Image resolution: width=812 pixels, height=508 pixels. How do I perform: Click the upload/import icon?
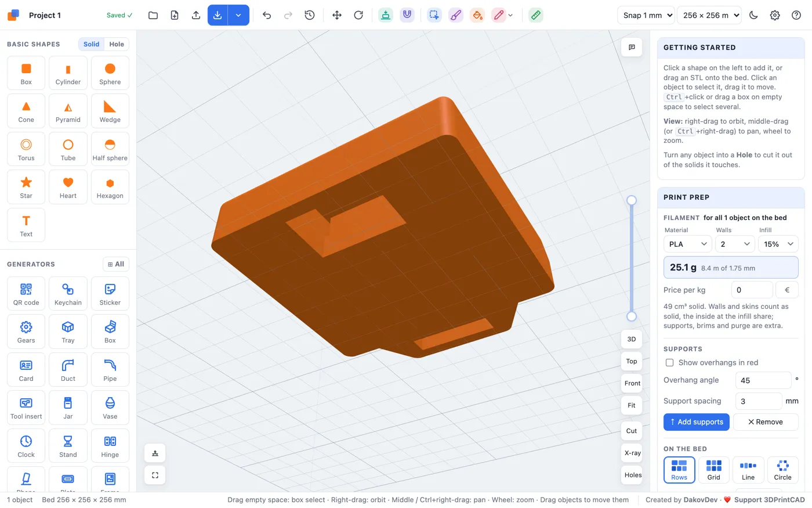(x=196, y=15)
